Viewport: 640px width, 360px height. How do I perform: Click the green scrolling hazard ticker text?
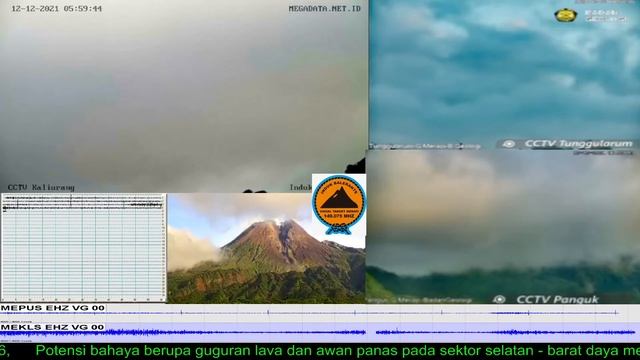point(320,351)
